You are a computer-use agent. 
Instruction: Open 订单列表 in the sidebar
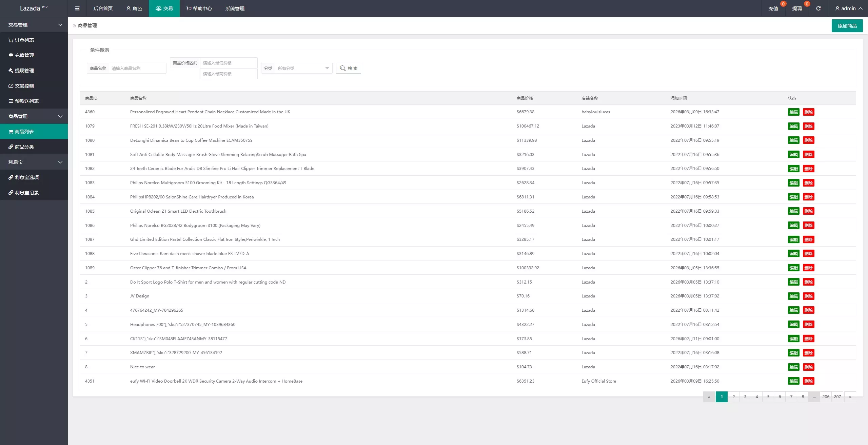pyautogui.click(x=34, y=40)
